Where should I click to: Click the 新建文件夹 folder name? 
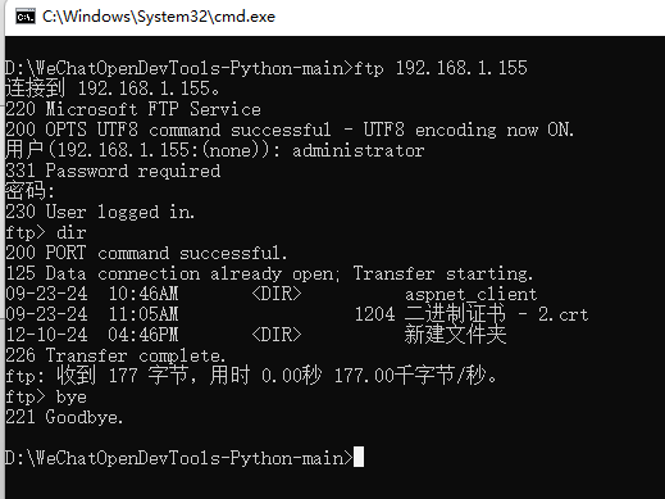455,335
